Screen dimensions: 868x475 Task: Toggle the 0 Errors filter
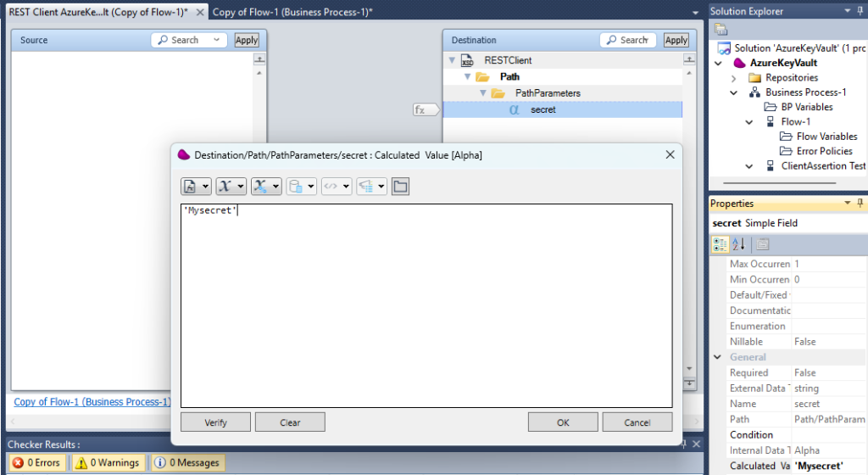(x=36, y=462)
